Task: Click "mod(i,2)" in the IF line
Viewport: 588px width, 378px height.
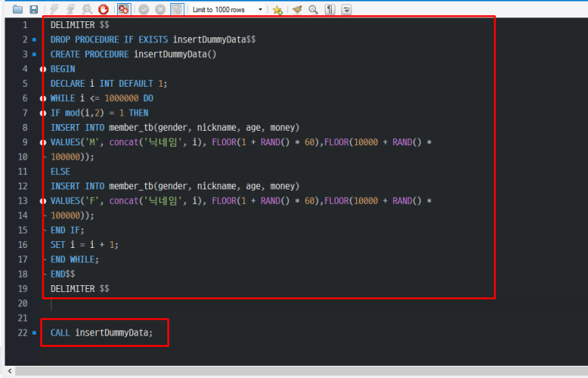Action: [84, 113]
